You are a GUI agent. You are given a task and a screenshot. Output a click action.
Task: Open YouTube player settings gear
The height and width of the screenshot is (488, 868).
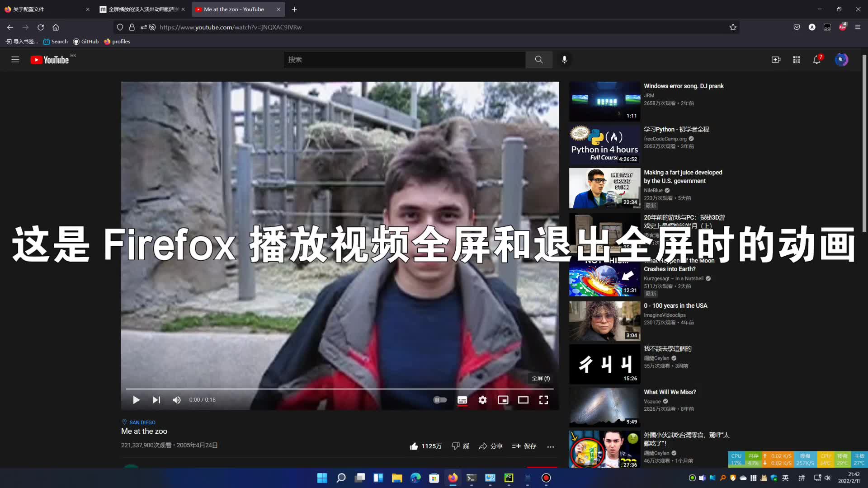482,399
